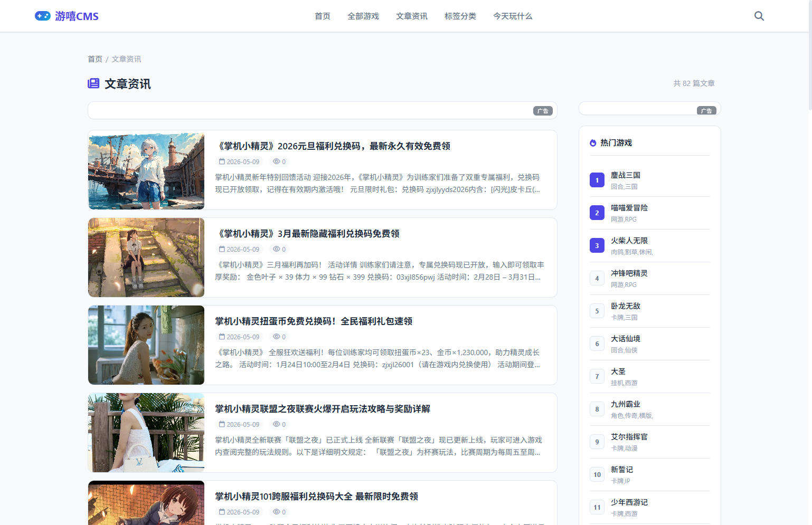812x525 pixels.
Task: Click rank badge 8 beside 九州霸业
Action: pos(597,409)
